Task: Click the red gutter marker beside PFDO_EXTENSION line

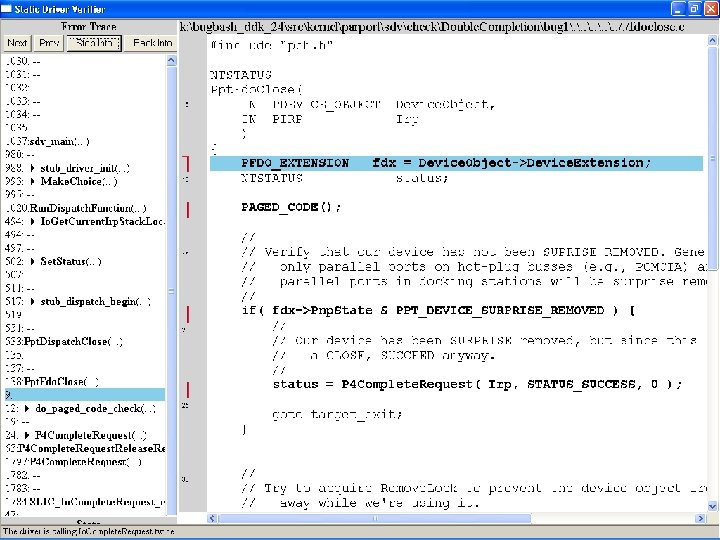Action: 186,163
